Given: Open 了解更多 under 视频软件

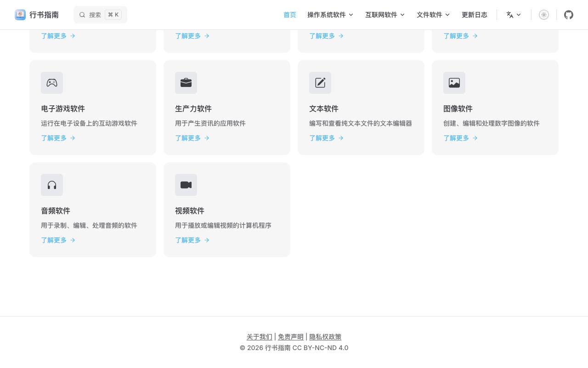Looking at the screenshot, I should pyautogui.click(x=192, y=240).
